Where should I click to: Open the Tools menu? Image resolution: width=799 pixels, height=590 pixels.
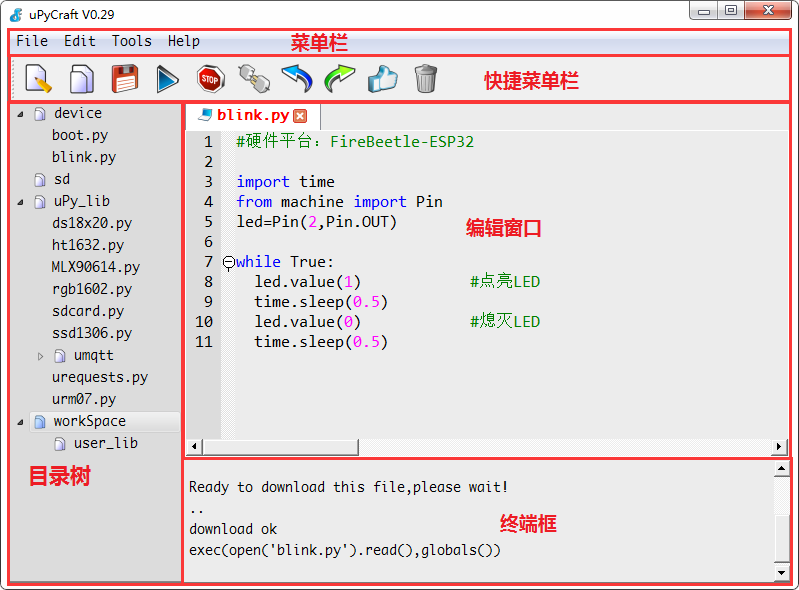(x=131, y=41)
